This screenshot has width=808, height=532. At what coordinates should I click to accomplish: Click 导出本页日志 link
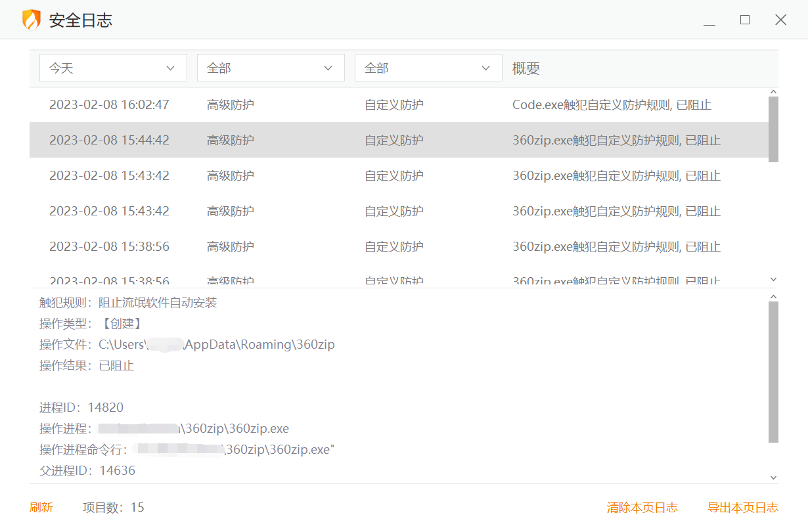742,507
